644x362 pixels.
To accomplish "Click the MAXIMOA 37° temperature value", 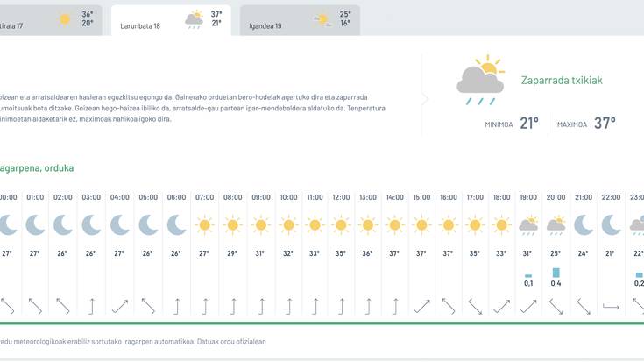I will click(605, 124).
